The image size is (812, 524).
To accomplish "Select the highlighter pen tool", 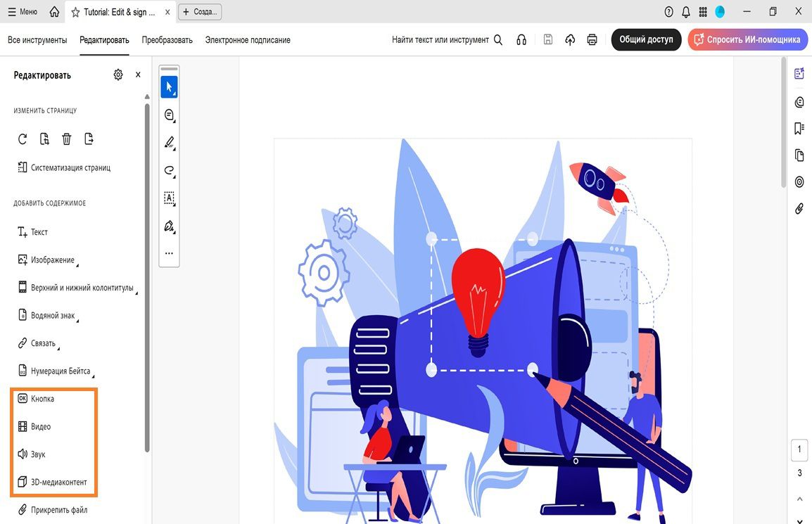I will click(170, 142).
